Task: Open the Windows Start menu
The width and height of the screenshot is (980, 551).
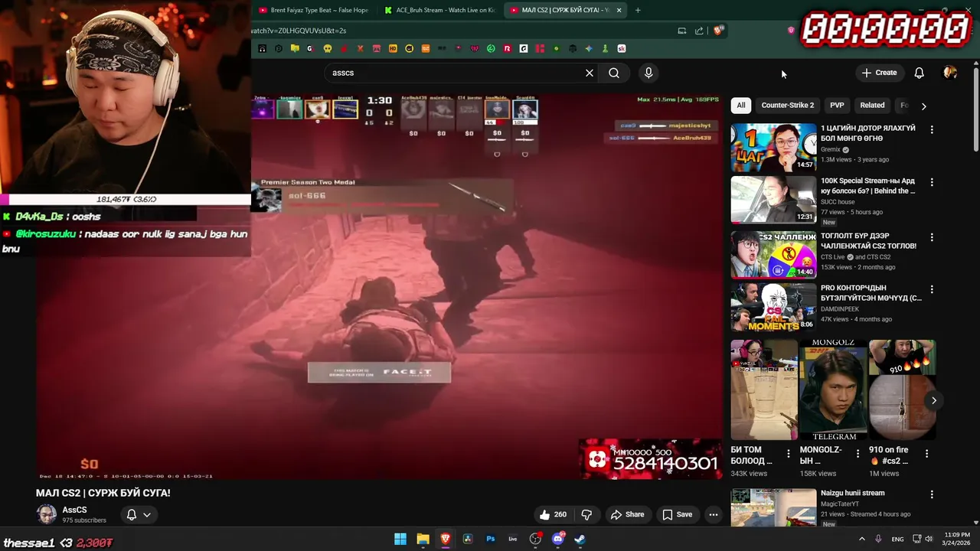Action: pos(400,539)
